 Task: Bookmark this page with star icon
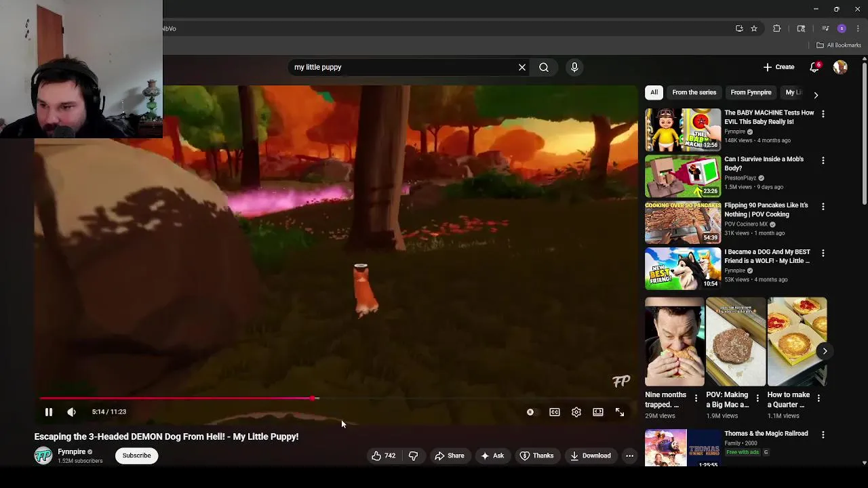753,28
